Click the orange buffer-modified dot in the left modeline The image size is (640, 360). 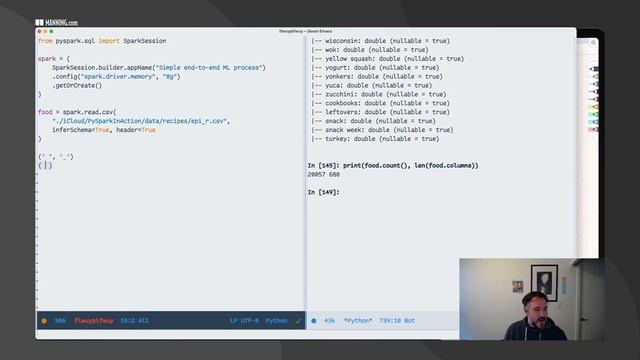(44, 321)
